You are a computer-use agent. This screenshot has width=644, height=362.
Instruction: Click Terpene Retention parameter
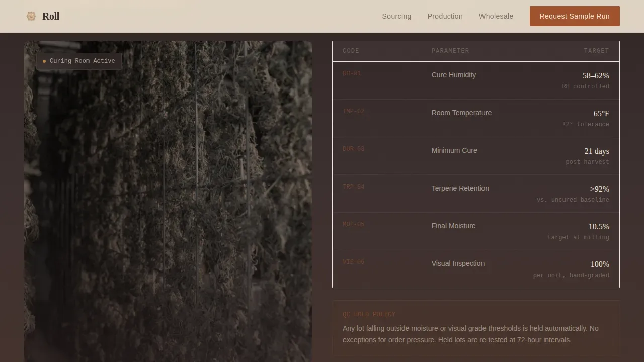pos(460,188)
